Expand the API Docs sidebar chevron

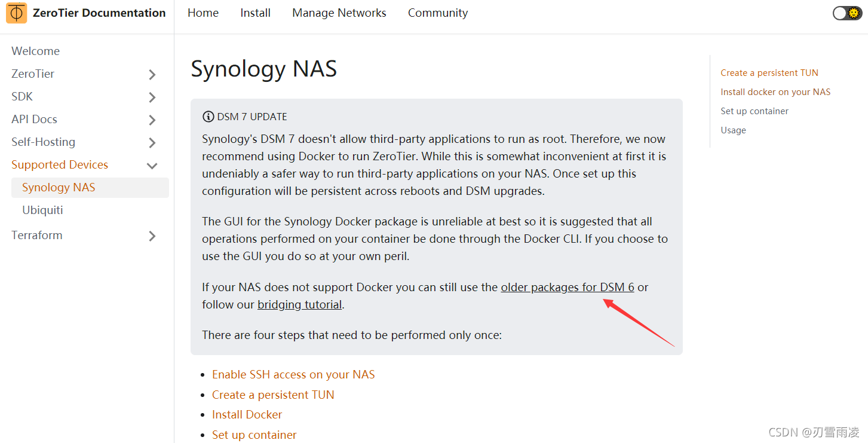tap(152, 120)
